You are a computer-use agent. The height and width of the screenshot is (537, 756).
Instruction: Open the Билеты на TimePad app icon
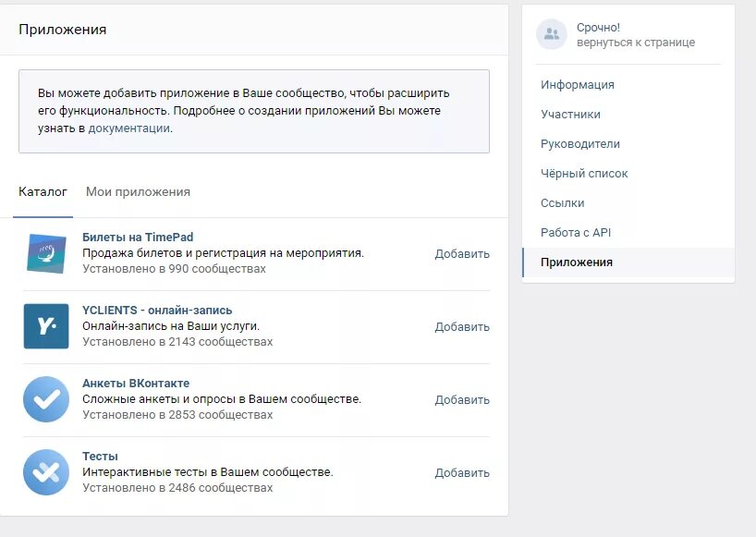[x=46, y=253]
